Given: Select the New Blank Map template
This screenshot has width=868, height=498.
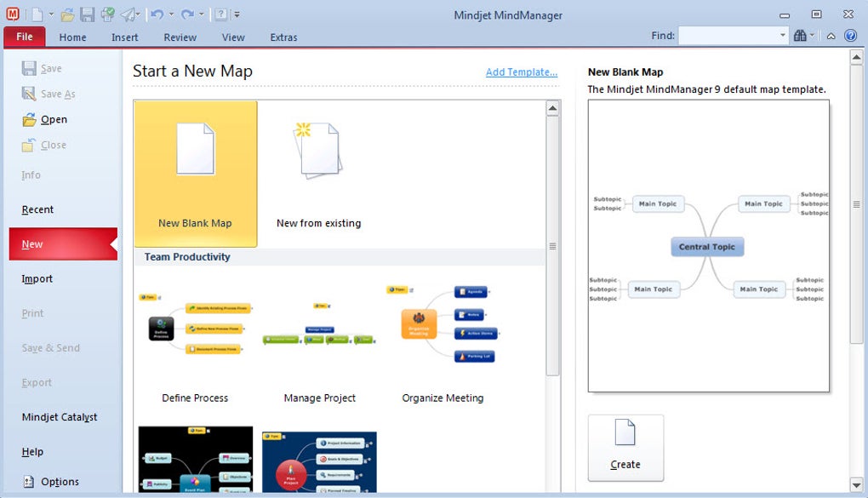Looking at the screenshot, I should [x=196, y=174].
